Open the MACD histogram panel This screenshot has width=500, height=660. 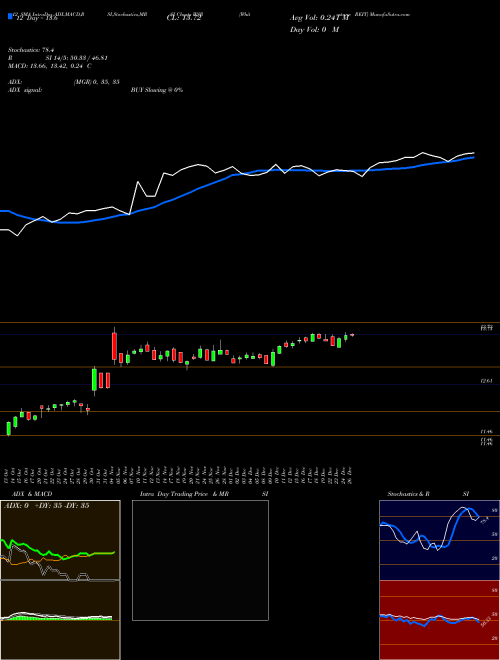[x=60, y=620]
